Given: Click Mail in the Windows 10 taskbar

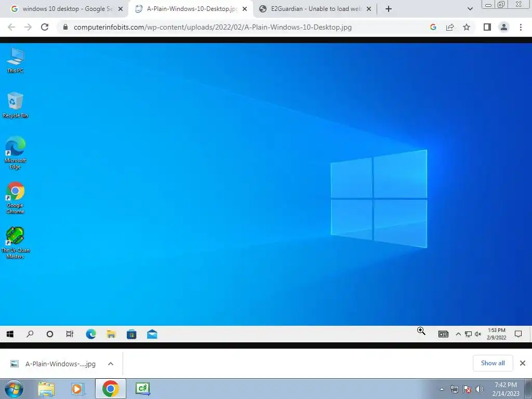Looking at the screenshot, I should coord(152,334).
